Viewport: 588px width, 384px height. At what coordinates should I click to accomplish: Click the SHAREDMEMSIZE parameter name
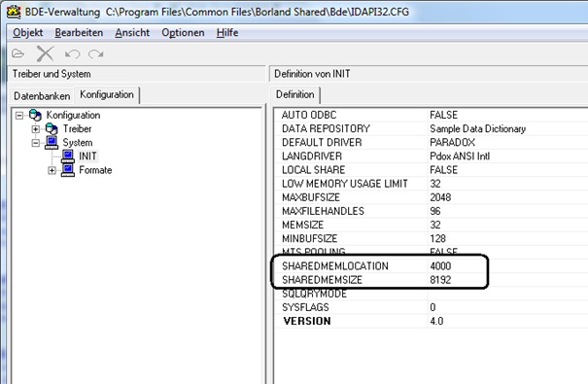322,280
